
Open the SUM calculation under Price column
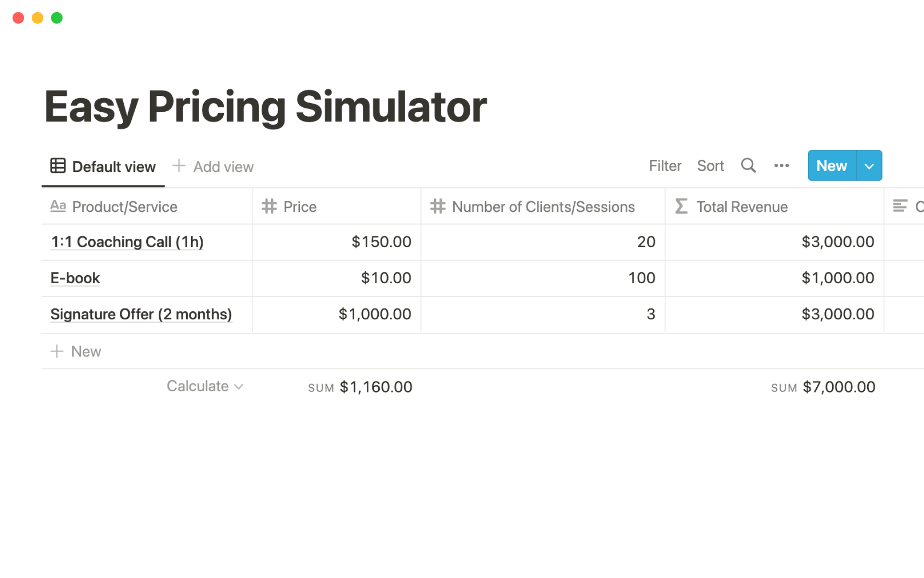pos(360,387)
